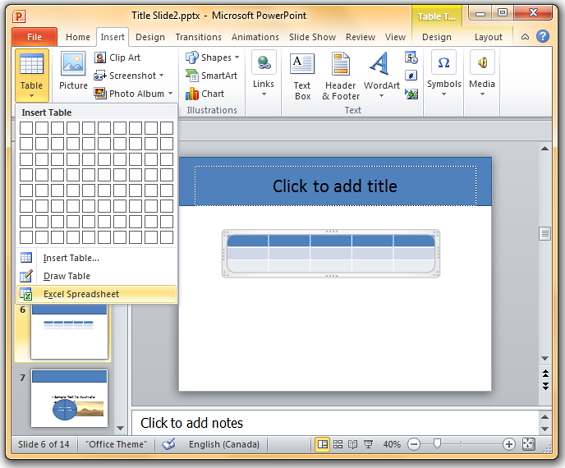This screenshot has height=468, width=565.
Task: Go to the Slide Show tab
Action: (312, 37)
